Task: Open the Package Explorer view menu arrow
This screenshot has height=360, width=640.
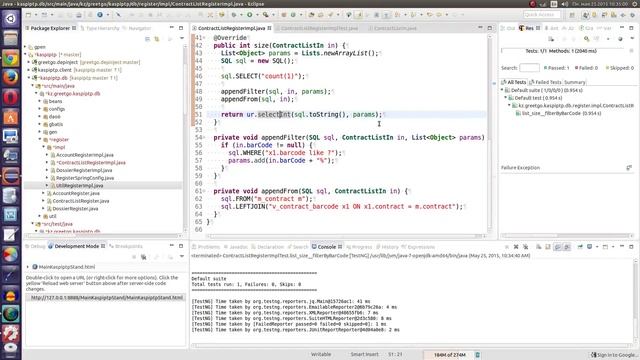Action: pos(182,39)
